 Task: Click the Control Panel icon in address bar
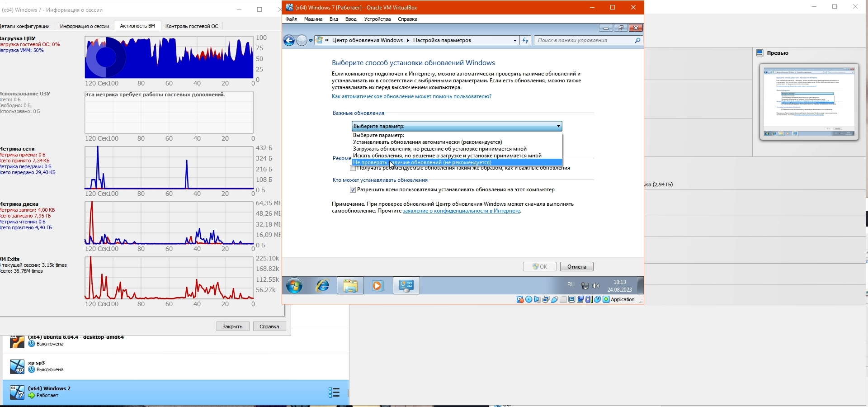pos(320,40)
